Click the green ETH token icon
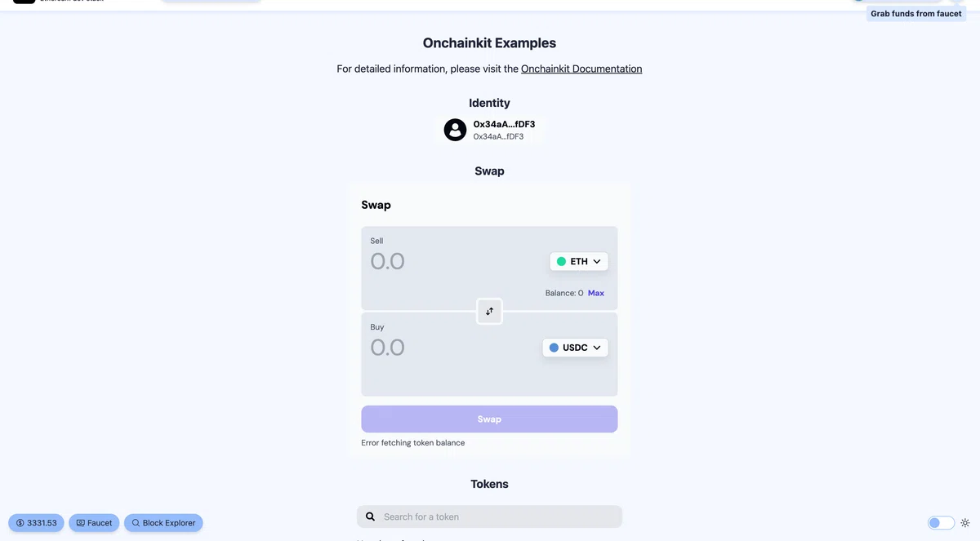This screenshot has height=541, width=980. coord(561,261)
